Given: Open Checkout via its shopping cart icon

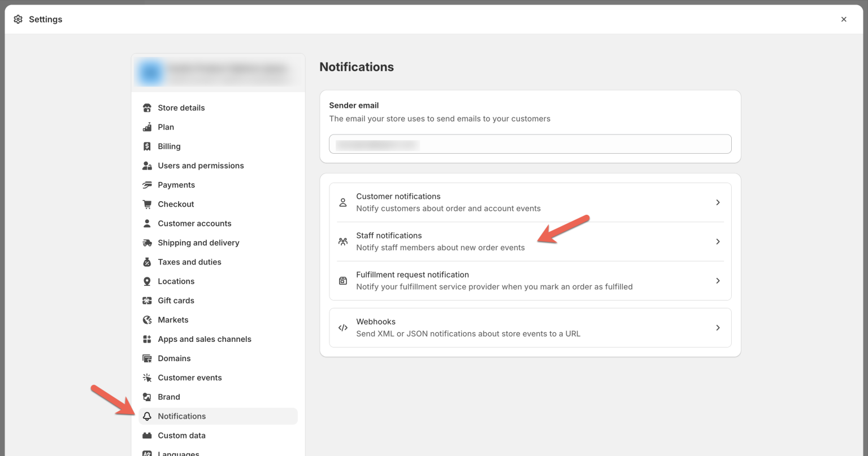Looking at the screenshot, I should click(x=147, y=204).
